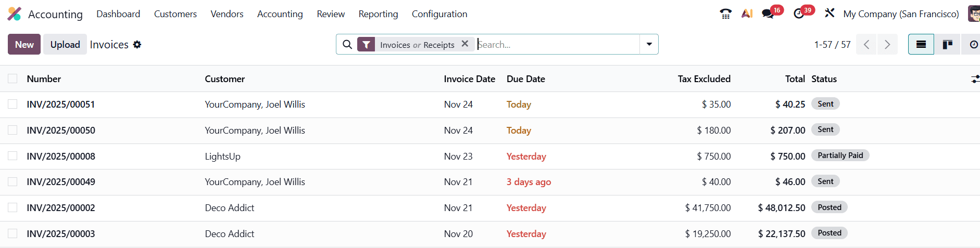Open the Invoices gear actions menu

click(137, 45)
